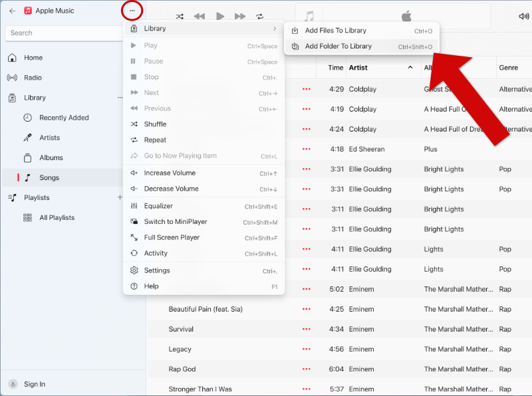Show Albums in the sidebar
Image resolution: width=532 pixels, height=396 pixels.
click(x=51, y=157)
